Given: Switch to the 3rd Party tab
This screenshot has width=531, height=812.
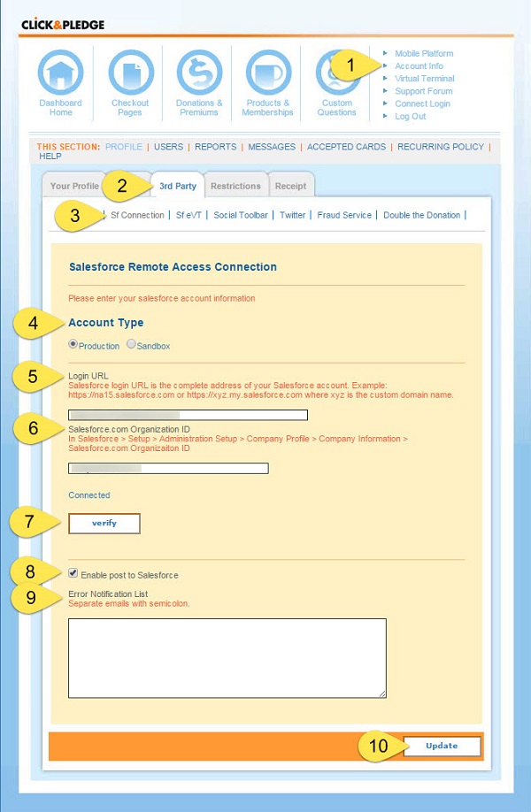Looking at the screenshot, I should 178,186.
